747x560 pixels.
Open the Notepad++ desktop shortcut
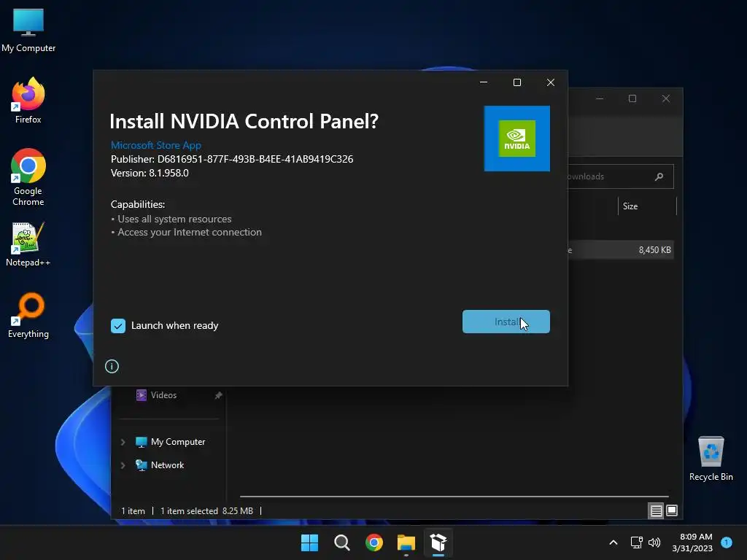pos(28,245)
